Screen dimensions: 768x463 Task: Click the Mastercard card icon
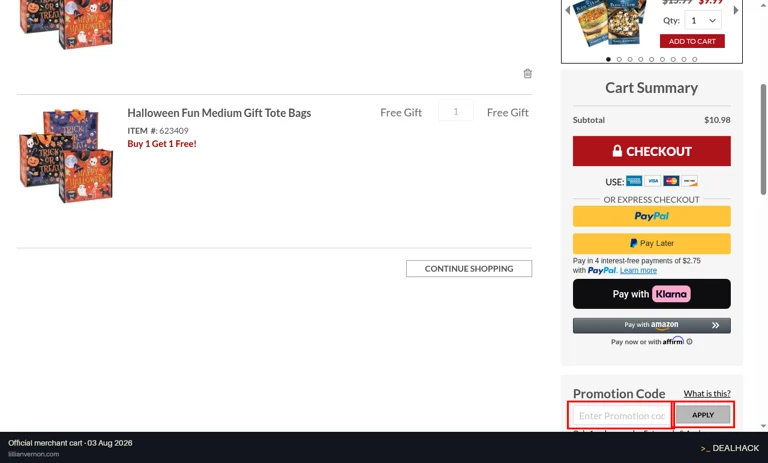pyautogui.click(x=671, y=181)
